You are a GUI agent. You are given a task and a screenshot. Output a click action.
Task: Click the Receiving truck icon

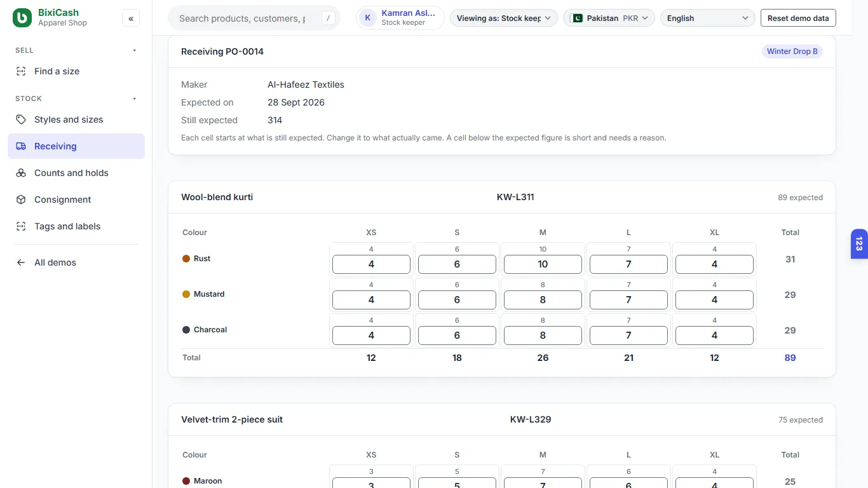click(21, 146)
